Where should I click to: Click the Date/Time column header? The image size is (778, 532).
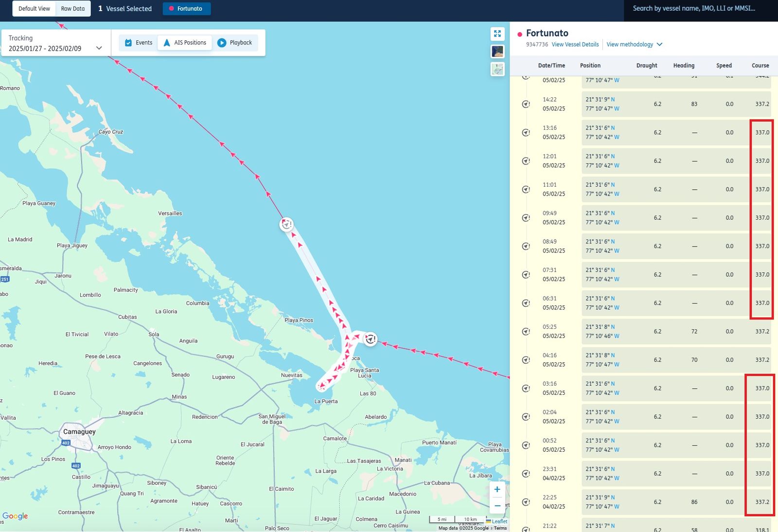pos(551,66)
